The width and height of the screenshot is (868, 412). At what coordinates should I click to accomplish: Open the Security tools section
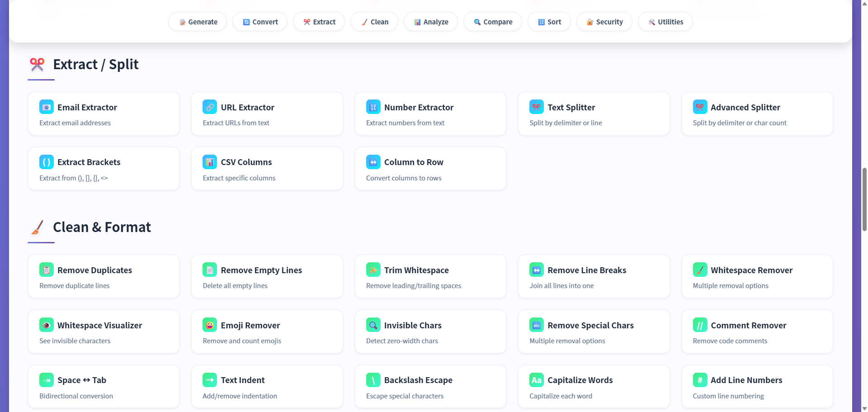604,21
